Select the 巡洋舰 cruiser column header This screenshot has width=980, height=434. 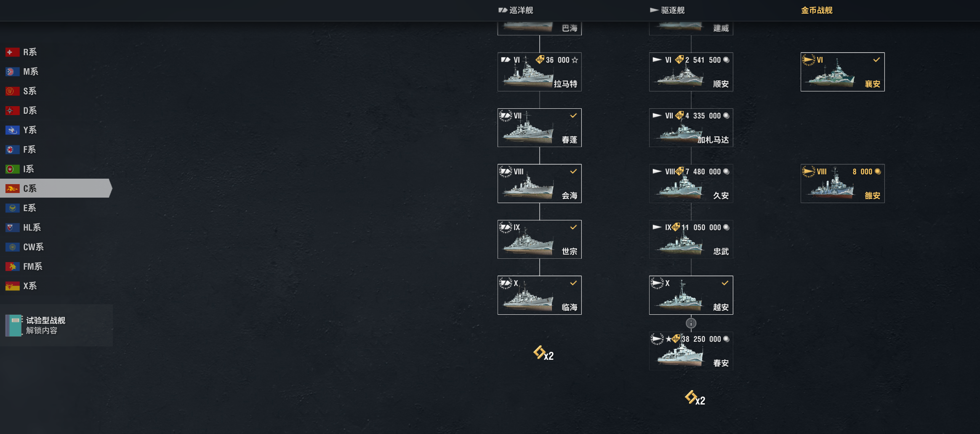516,10
